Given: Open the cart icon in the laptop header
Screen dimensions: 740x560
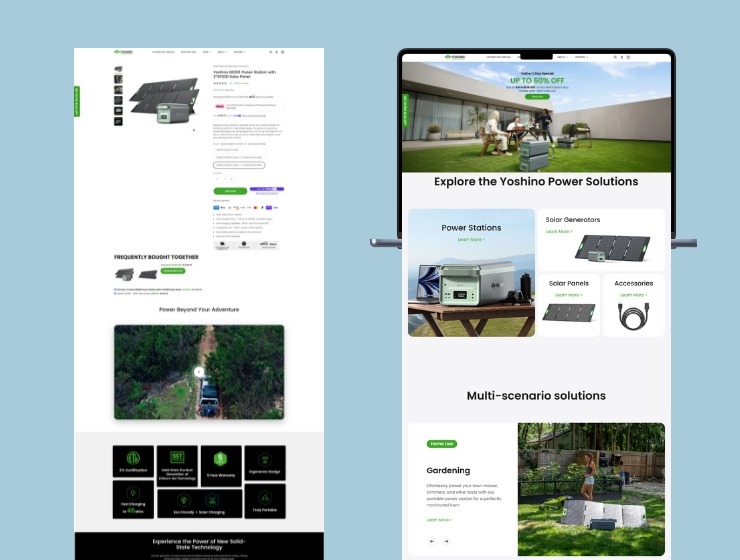Looking at the screenshot, I should click(628, 57).
